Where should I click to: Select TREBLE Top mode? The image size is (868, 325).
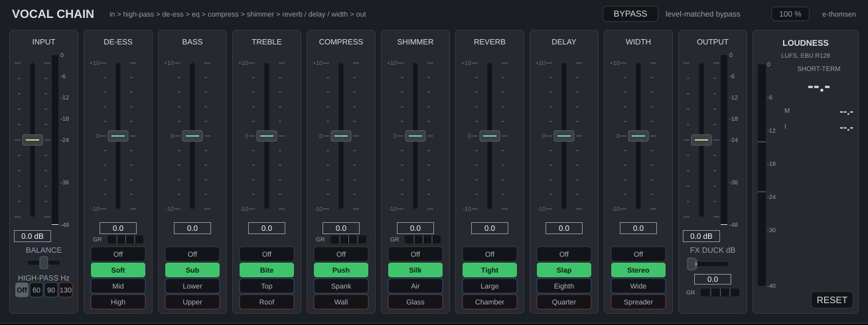point(267,286)
